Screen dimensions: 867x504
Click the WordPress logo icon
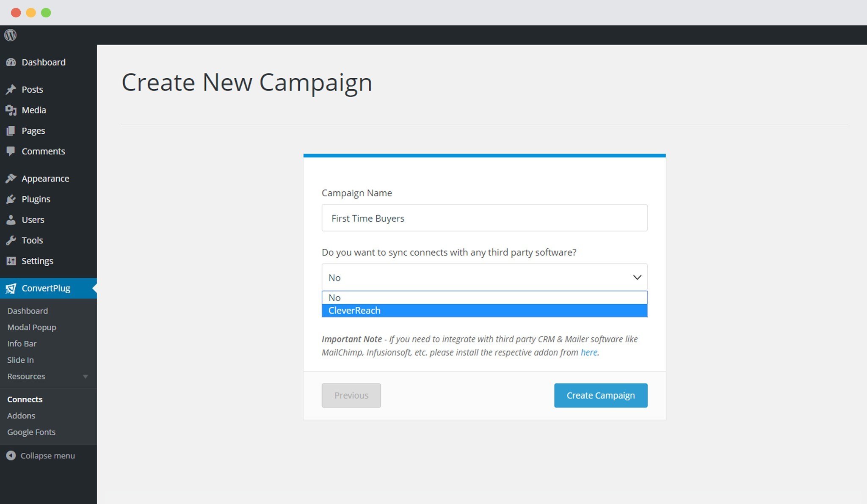[x=10, y=35]
